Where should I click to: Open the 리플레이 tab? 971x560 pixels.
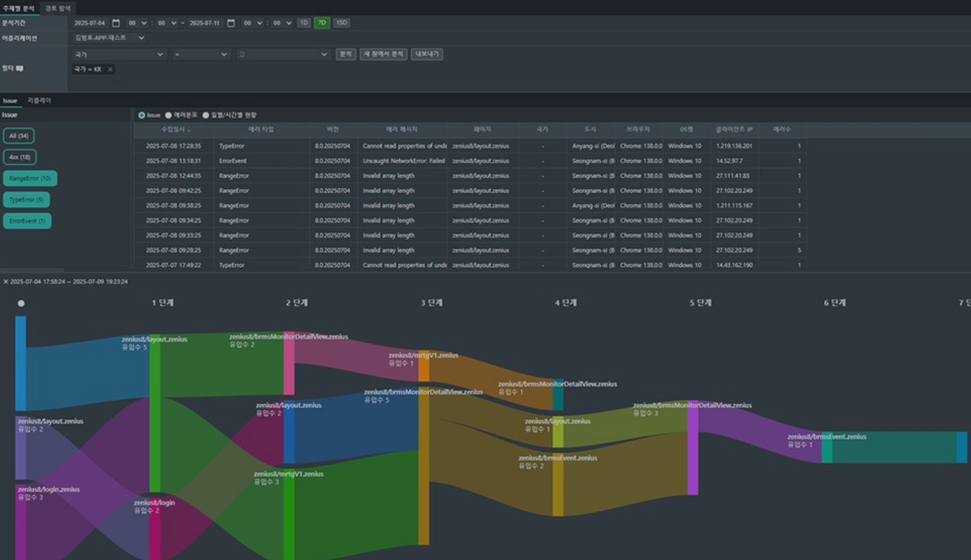pyautogui.click(x=39, y=101)
